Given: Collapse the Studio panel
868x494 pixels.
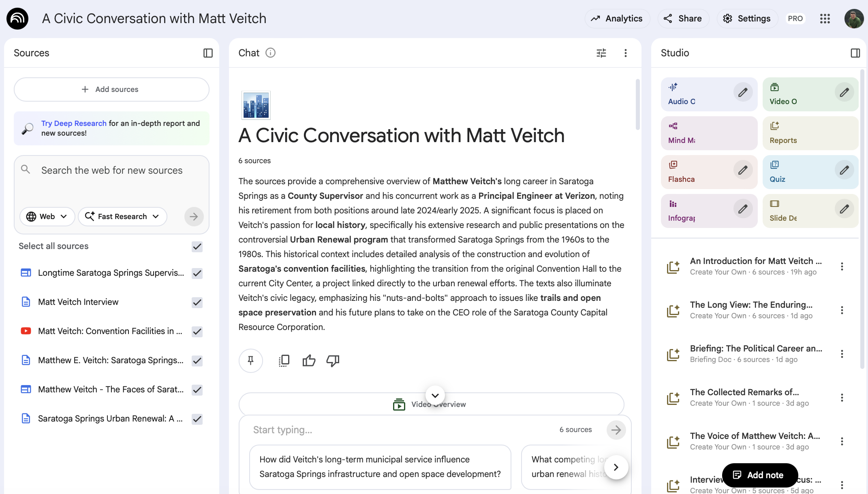Looking at the screenshot, I should point(855,53).
